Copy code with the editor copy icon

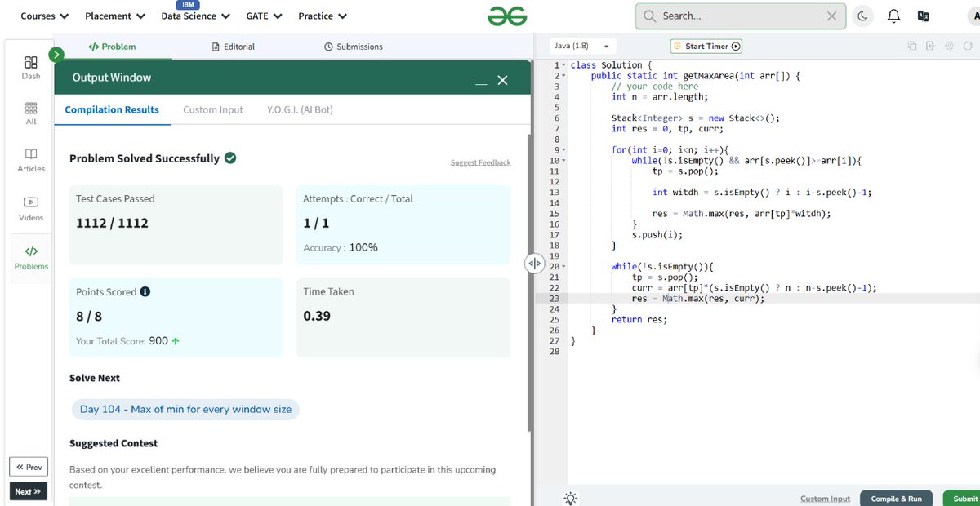[x=911, y=46]
